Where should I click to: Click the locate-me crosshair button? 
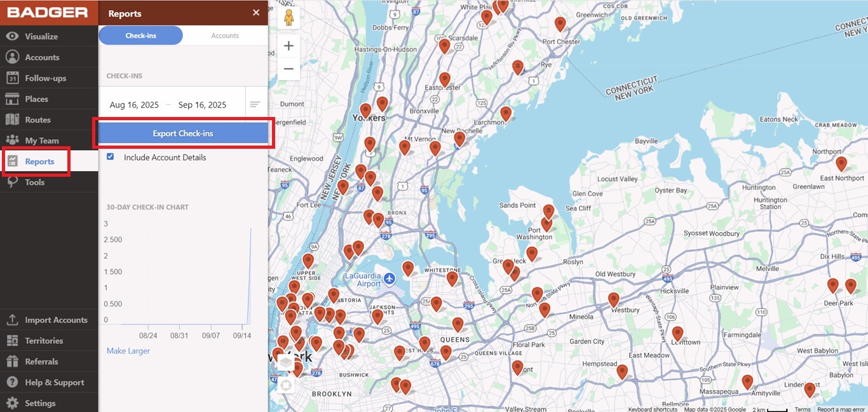(x=286, y=385)
